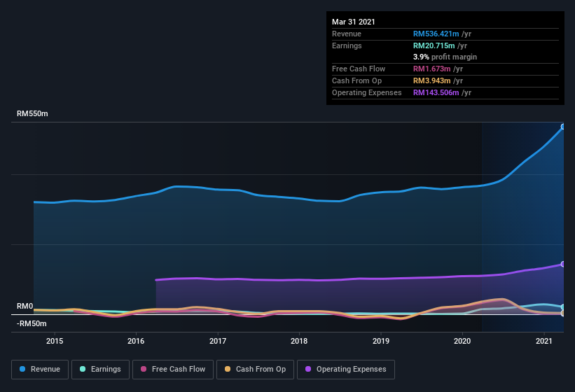
Task: Click the RM143.506m operating expenses value
Action: coord(436,92)
